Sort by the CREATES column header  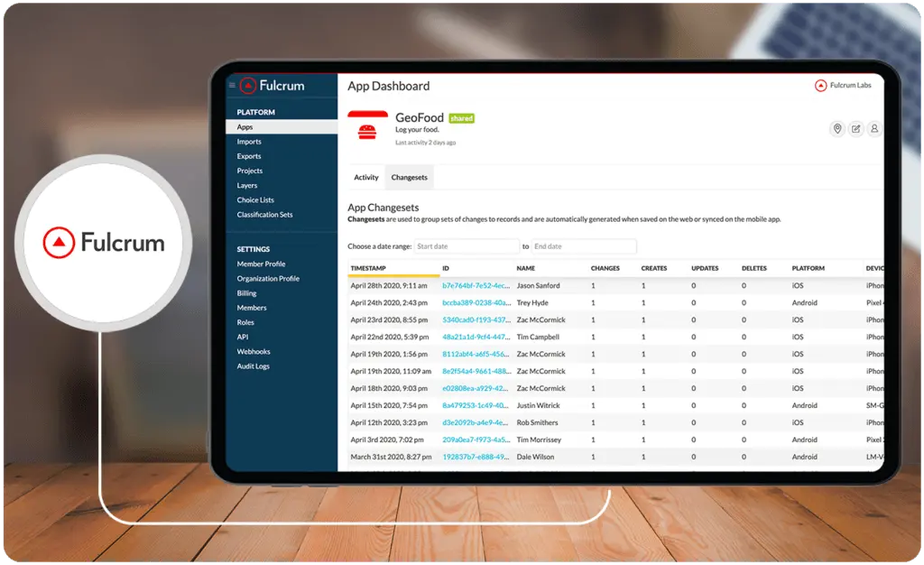tap(654, 269)
